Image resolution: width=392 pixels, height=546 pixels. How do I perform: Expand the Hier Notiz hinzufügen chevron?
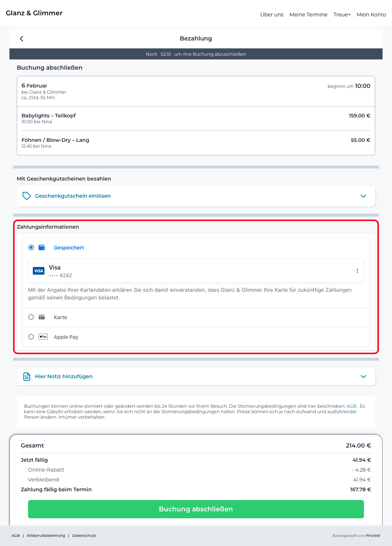363,376
